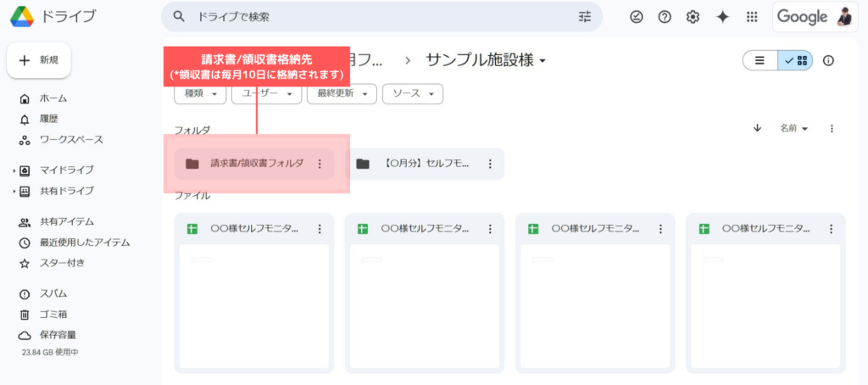
Task: Open offline ready status icon
Action: [637, 17]
